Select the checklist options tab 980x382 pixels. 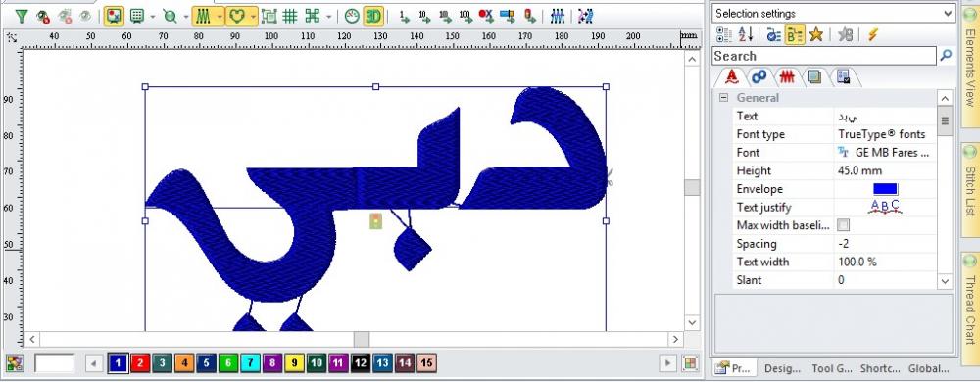click(x=843, y=76)
